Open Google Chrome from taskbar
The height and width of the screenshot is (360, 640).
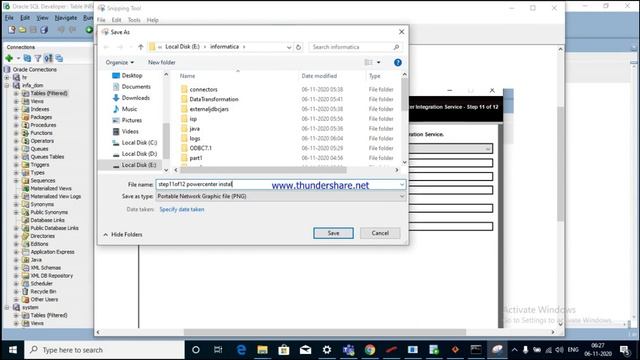[x=370, y=350]
